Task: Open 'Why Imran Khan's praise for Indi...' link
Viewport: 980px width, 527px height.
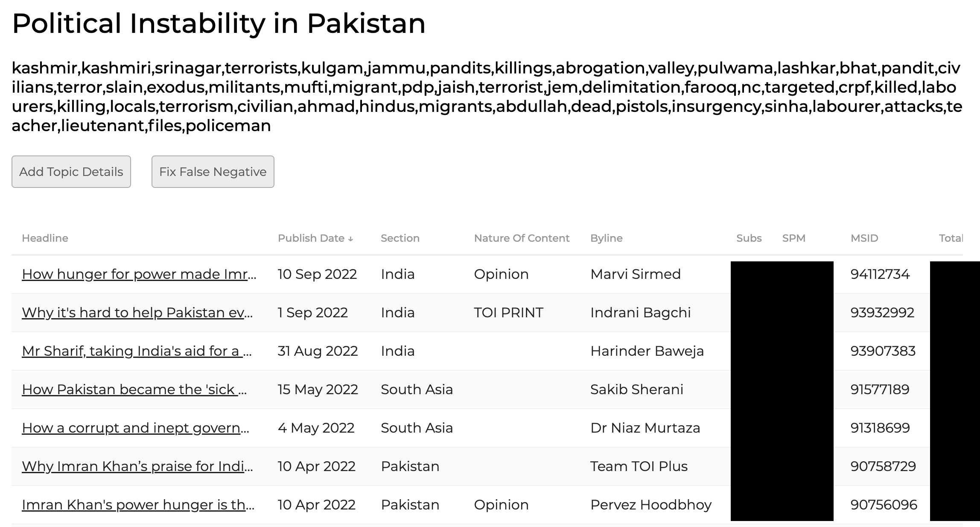Action: point(137,466)
